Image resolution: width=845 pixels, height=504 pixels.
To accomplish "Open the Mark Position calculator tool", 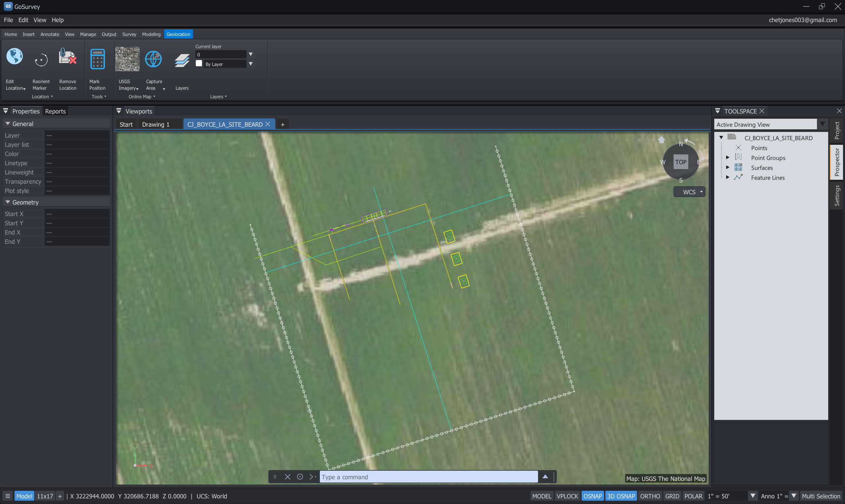I will pyautogui.click(x=97, y=59).
